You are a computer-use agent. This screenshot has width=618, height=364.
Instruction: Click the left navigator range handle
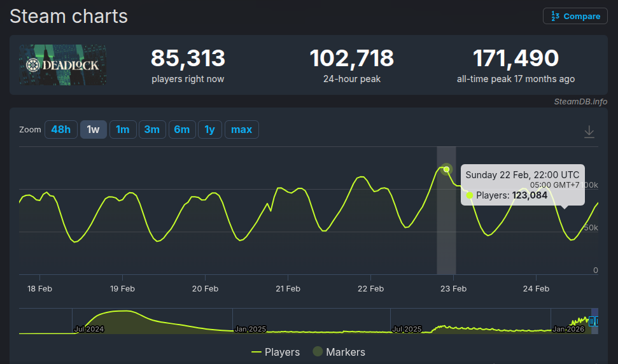coord(591,321)
